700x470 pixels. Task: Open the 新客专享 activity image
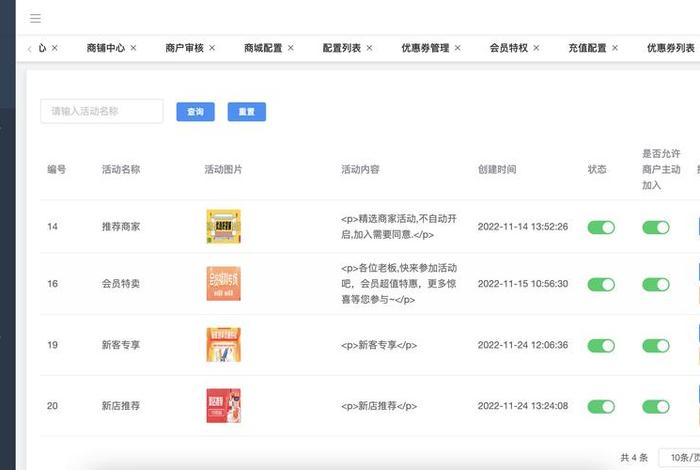[x=224, y=345]
